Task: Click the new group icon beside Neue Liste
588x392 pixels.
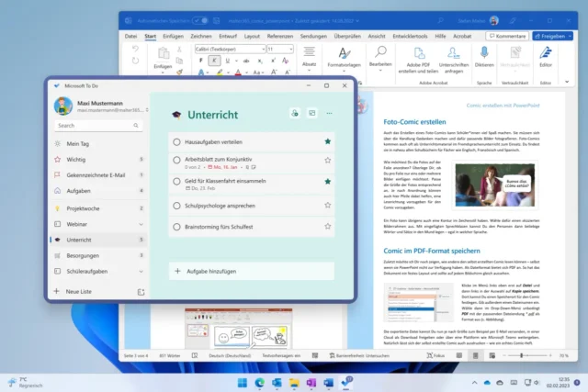Action: [x=141, y=291]
